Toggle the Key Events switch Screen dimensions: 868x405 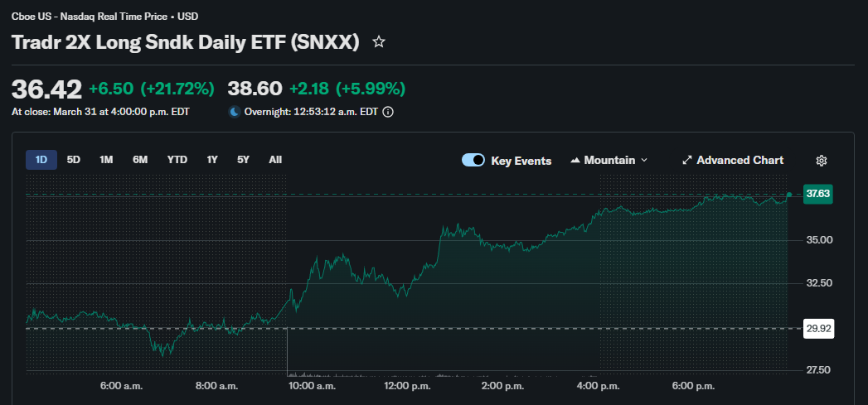473,161
